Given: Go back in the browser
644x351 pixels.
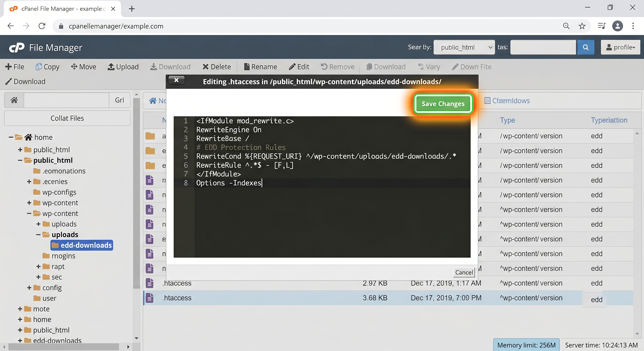Looking at the screenshot, I should coord(11,26).
